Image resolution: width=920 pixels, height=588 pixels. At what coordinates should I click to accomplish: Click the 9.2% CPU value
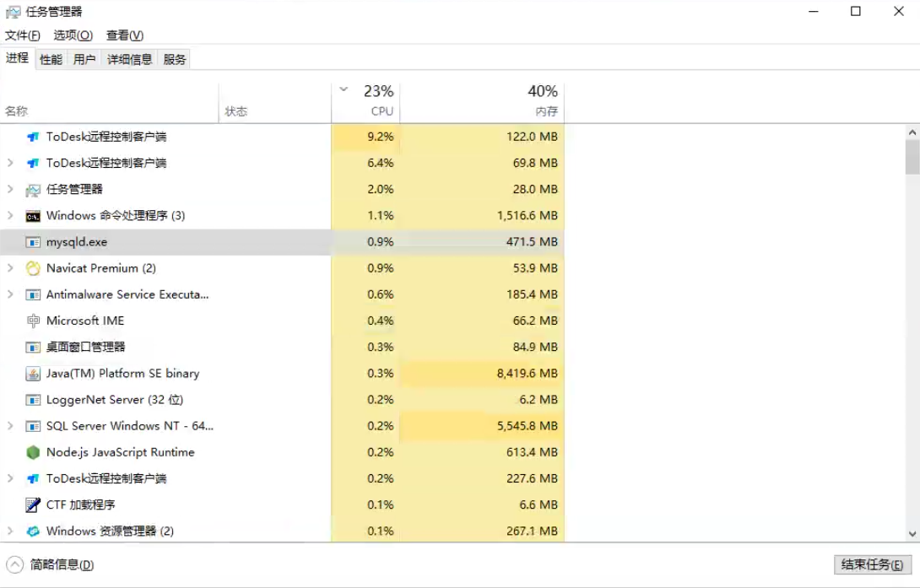(380, 137)
